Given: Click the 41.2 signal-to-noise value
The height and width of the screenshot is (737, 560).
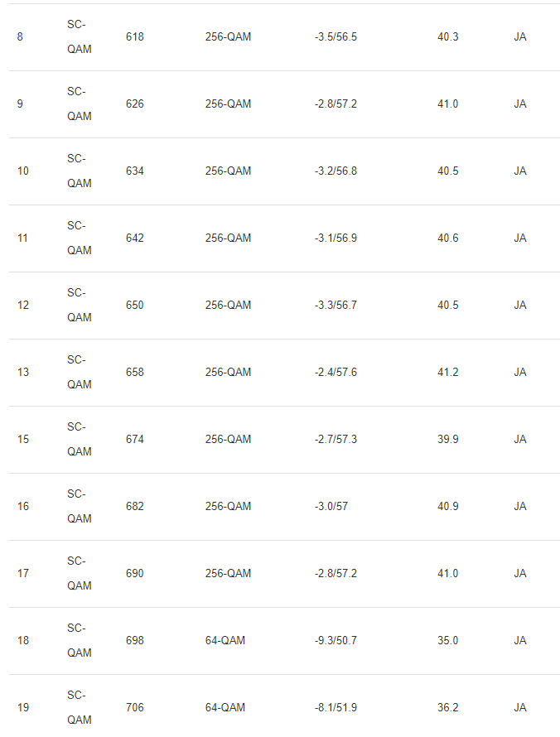Looking at the screenshot, I should click(x=447, y=373).
